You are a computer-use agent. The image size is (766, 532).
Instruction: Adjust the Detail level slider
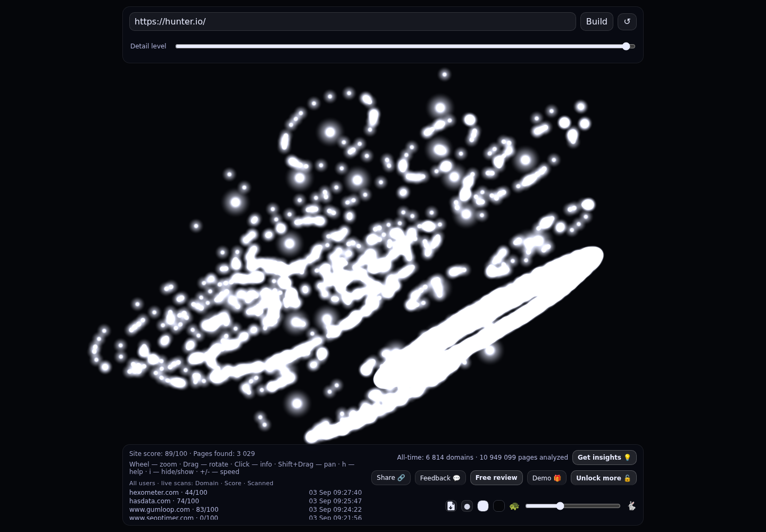tap(405, 46)
